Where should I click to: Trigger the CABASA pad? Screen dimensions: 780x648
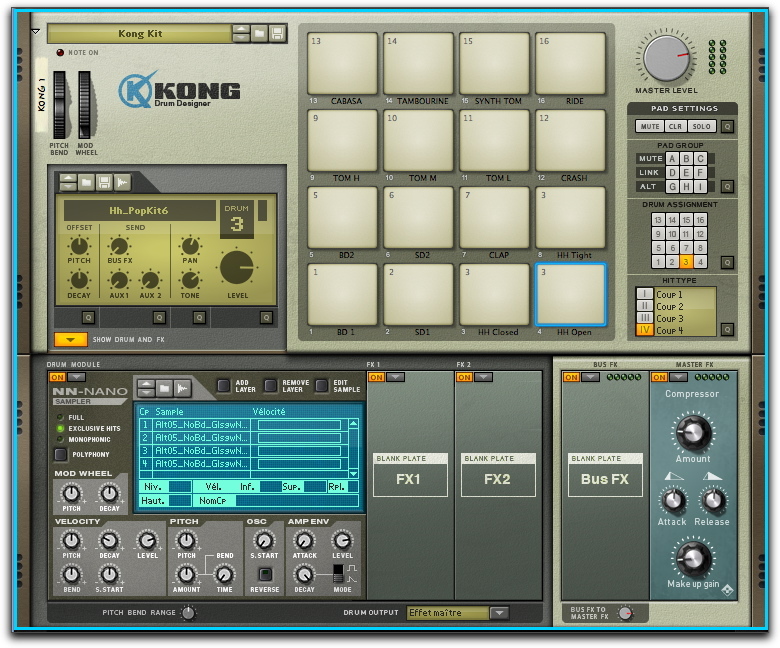pyautogui.click(x=342, y=63)
